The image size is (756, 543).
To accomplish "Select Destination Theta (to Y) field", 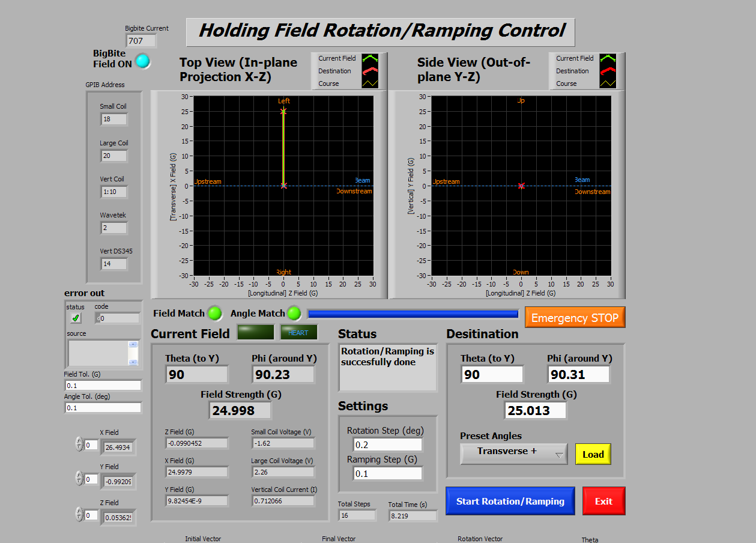I will [492, 374].
